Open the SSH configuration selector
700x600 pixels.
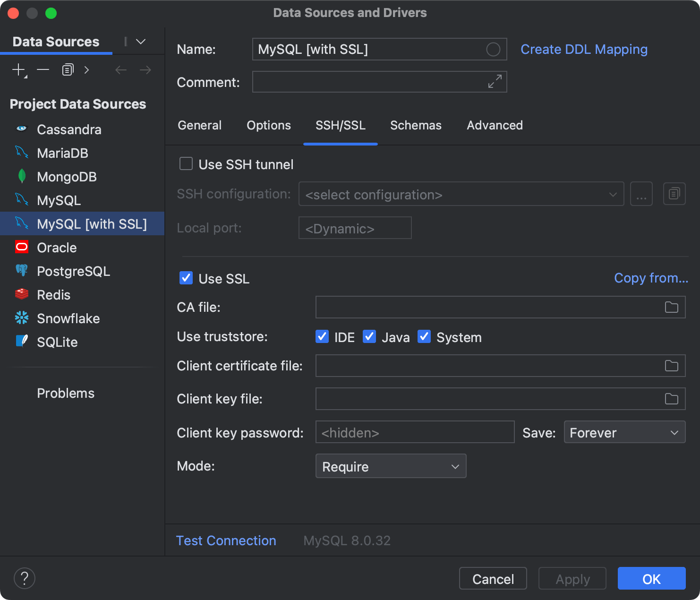461,194
